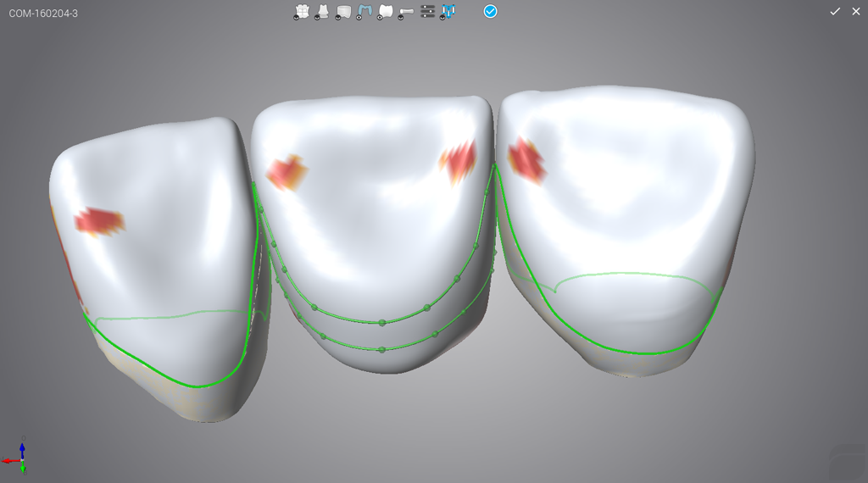Toggle the connector bar display icon
The height and width of the screenshot is (483, 868).
click(406, 12)
